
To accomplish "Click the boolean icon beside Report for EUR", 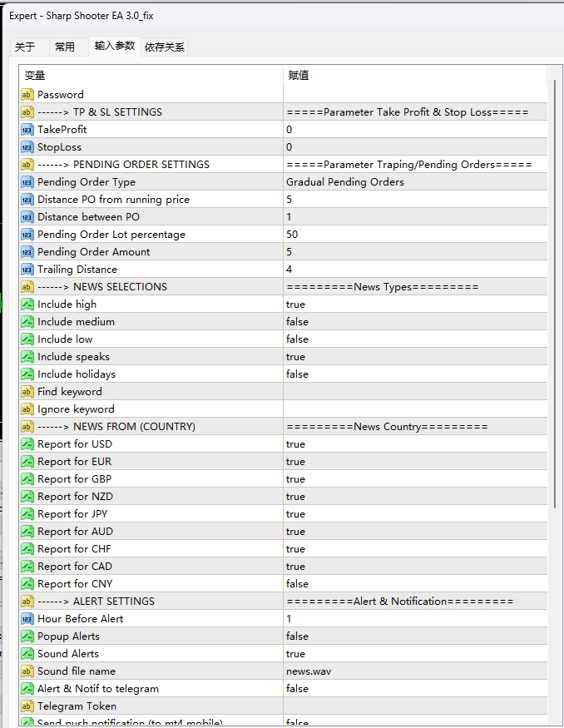I will [27, 462].
